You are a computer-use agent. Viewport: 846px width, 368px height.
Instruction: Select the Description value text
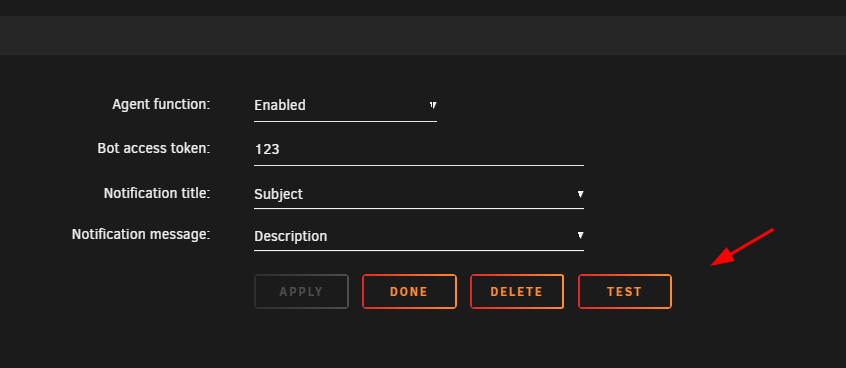[x=290, y=236]
